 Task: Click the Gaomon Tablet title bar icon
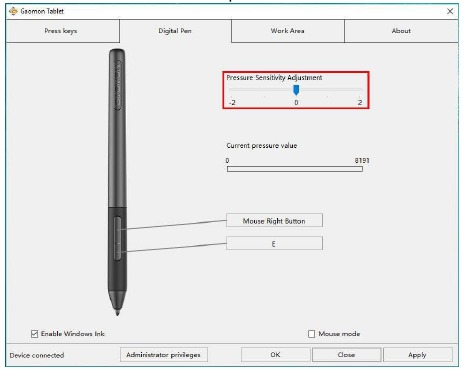point(13,11)
